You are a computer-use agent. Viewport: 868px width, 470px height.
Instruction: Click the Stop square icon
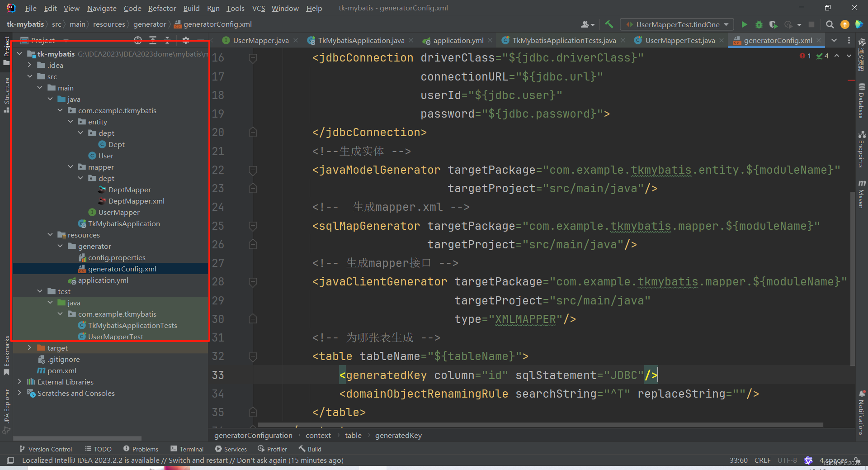(811, 24)
